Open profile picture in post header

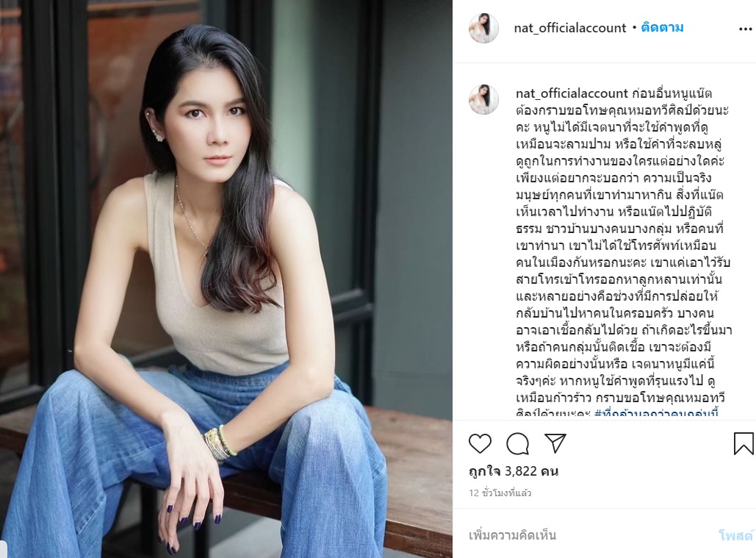pos(483,28)
